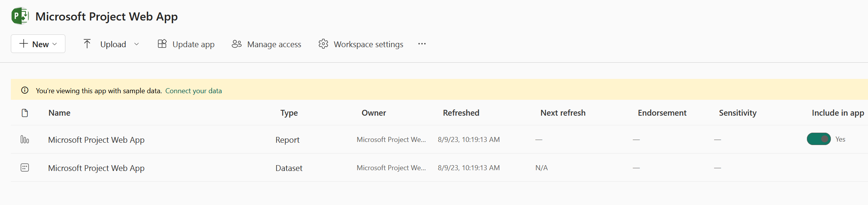
Task: Click the Manage access people icon
Action: coord(237,44)
